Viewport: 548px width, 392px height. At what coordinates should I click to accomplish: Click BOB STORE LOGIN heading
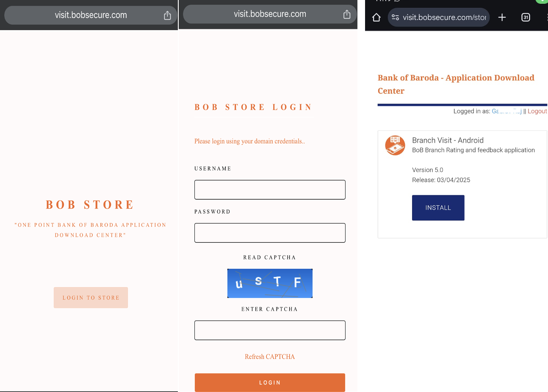253,107
